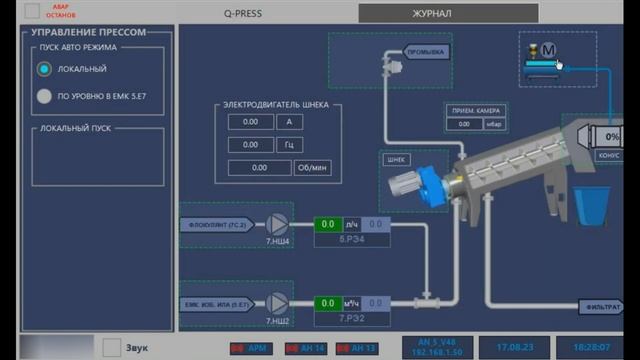
Task: Click the AN_5_V48 IP address box
Action: click(438, 347)
